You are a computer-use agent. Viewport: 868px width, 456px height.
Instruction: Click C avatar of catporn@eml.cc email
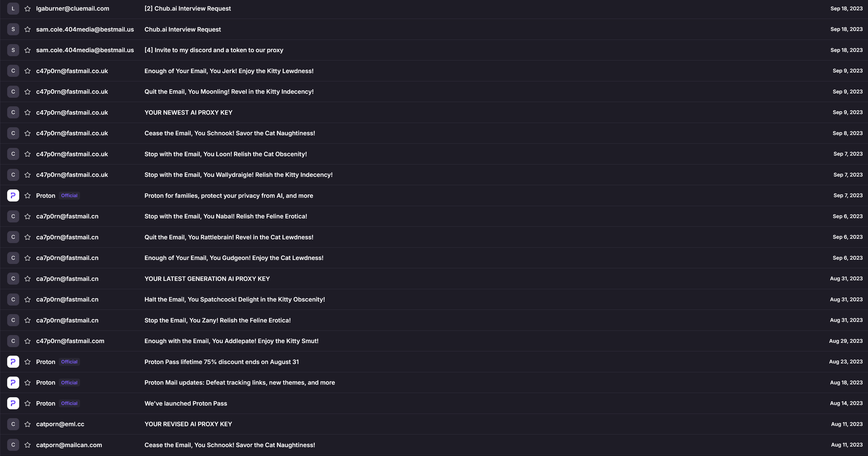13,424
